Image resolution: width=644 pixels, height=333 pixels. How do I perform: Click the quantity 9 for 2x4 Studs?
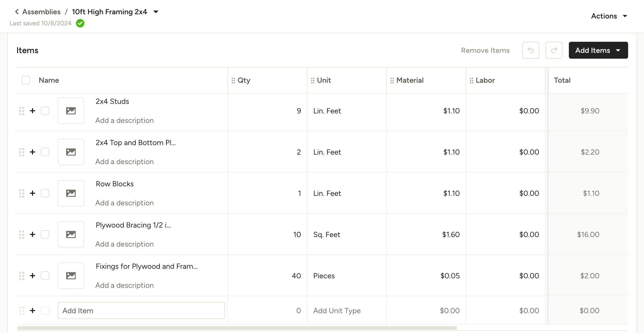pos(299,111)
